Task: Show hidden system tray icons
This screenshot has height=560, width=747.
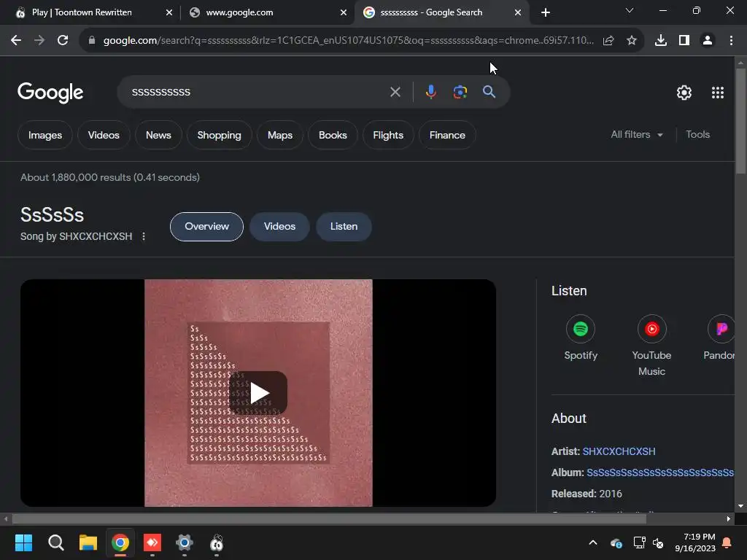Action: [592, 542]
